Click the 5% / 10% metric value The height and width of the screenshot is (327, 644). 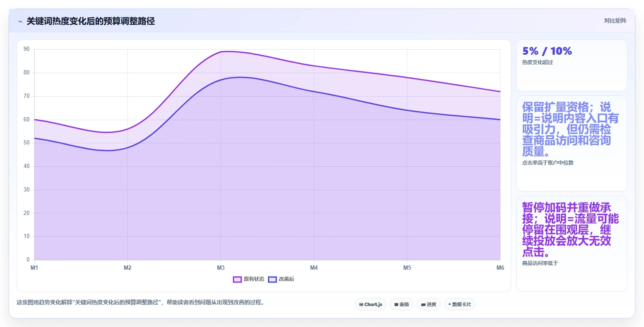coord(547,51)
